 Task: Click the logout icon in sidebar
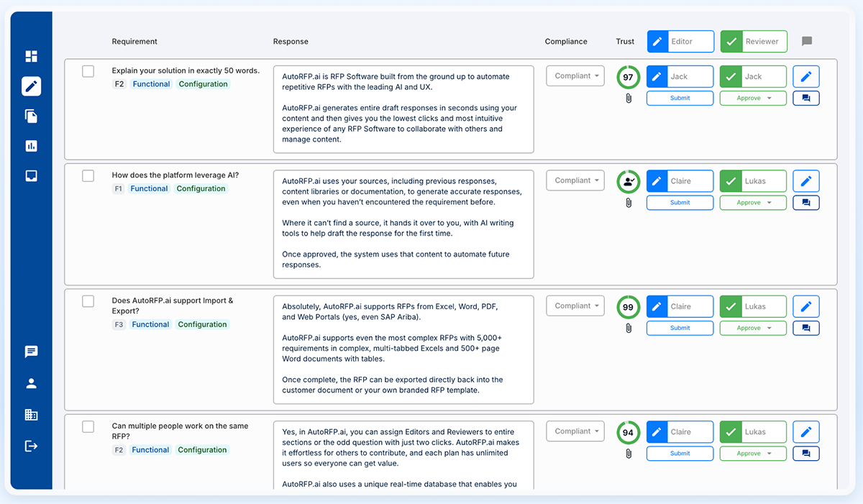click(31, 446)
